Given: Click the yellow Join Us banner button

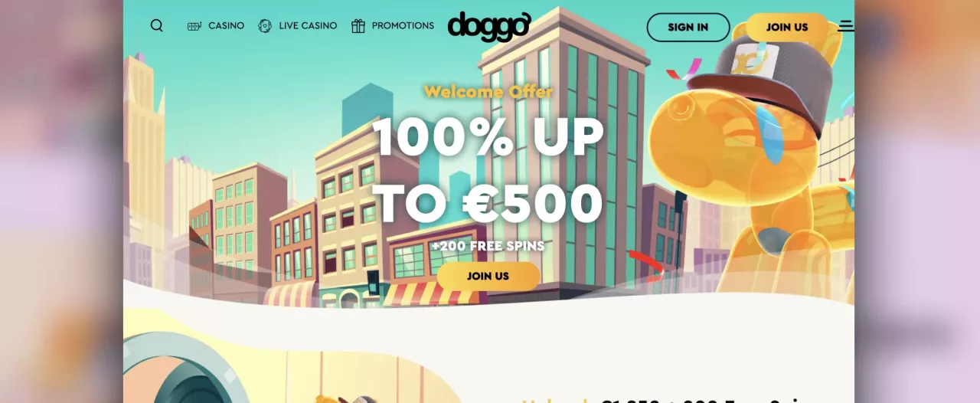Looking at the screenshot, I should (x=488, y=276).
